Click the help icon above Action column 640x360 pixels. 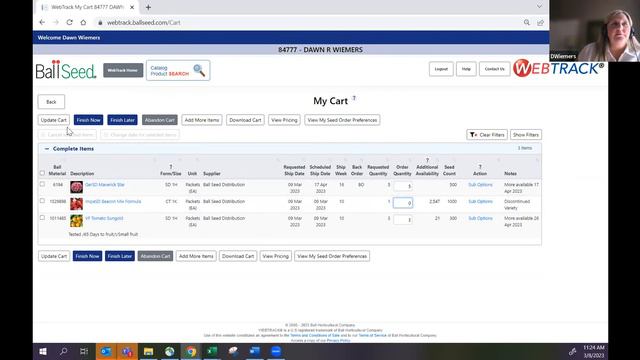coord(480,167)
